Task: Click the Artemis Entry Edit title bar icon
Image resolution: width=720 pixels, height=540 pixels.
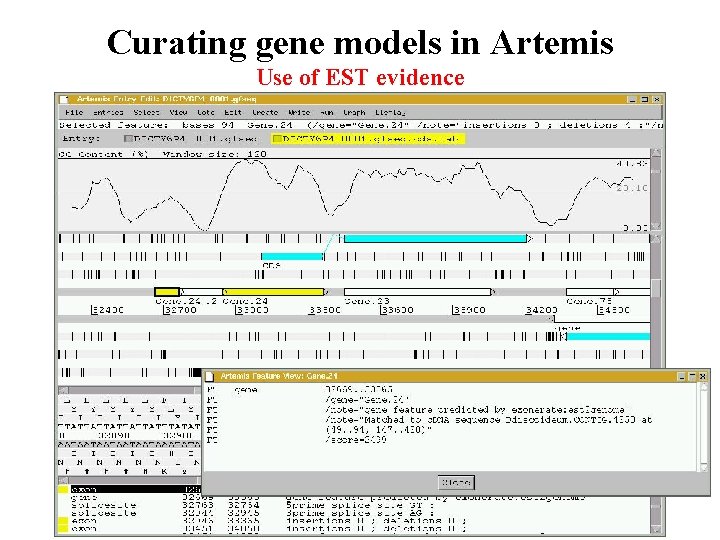Action: 64,99
